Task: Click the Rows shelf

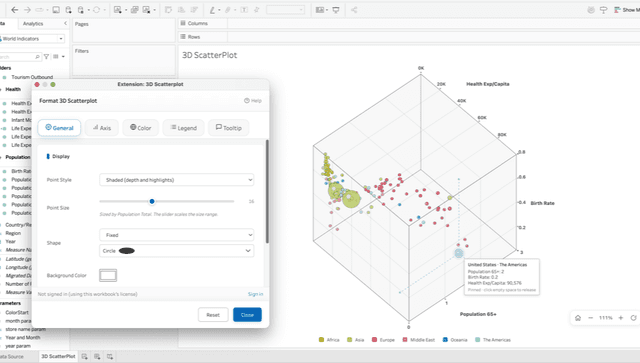Action: pyautogui.click(x=409, y=37)
